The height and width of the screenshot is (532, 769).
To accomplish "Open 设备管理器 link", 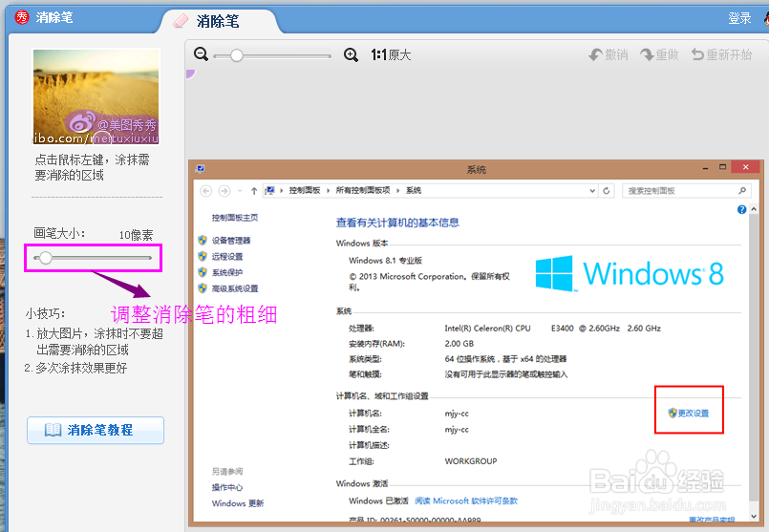I will [x=231, y=241].
